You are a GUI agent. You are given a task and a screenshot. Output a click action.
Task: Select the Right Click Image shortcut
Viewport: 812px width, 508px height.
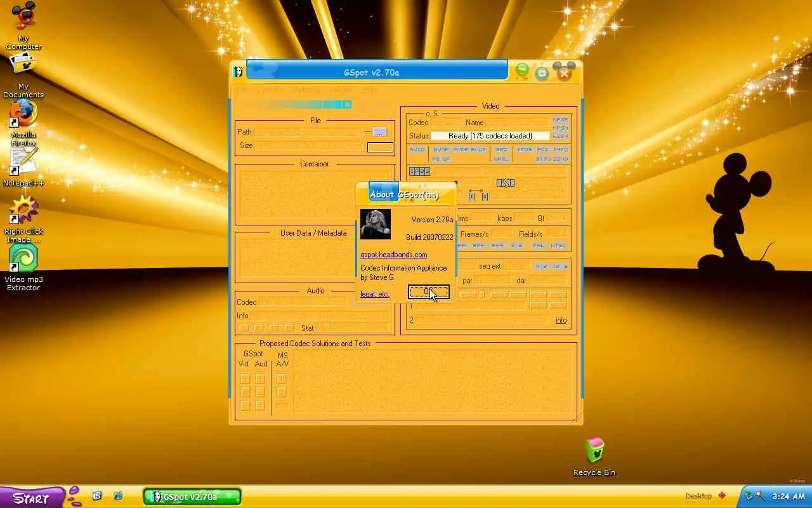23,219
